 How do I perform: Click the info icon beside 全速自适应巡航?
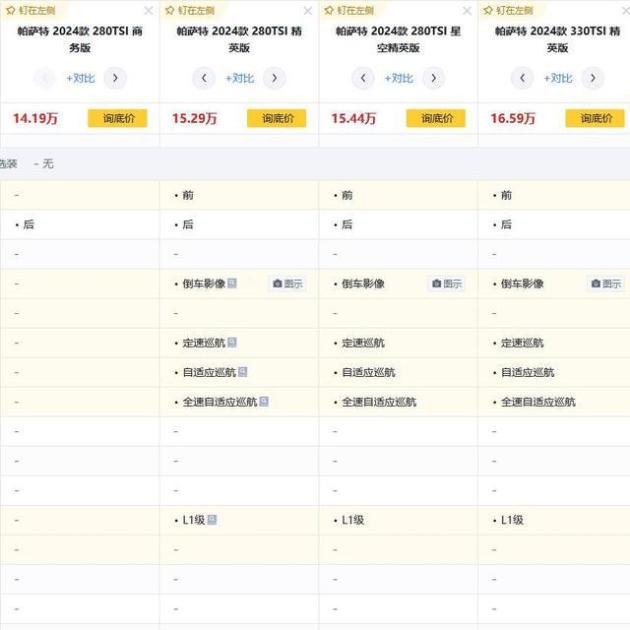coord(264,402)
